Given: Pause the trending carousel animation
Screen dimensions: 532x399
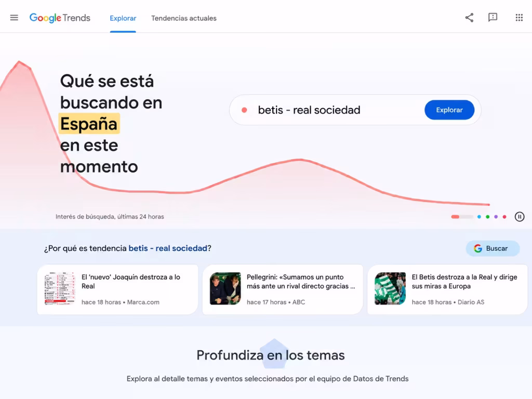Looking at the screenshot, I should [x=520, y=217].
